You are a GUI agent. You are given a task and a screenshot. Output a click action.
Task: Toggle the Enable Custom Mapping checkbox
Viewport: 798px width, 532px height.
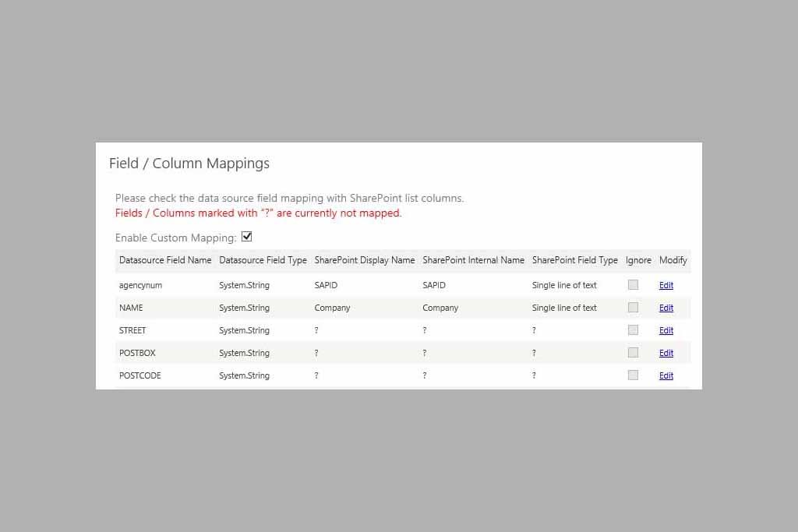pos(247,237)
